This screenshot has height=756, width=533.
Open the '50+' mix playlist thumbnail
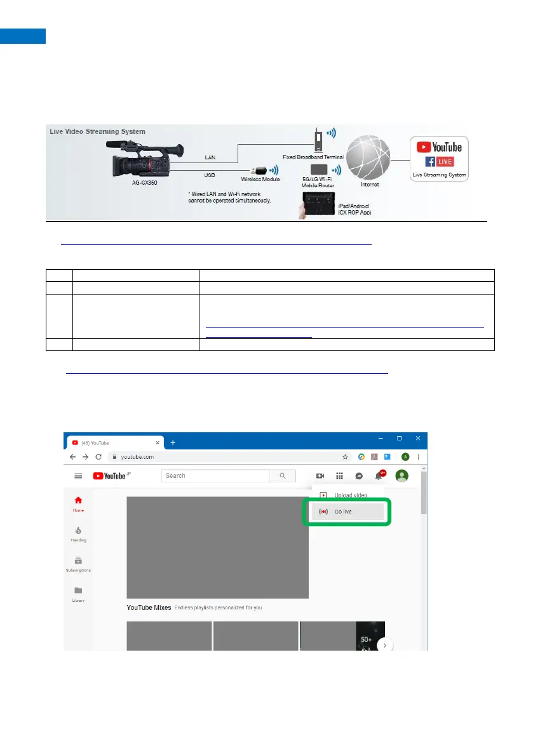(342, 636)
